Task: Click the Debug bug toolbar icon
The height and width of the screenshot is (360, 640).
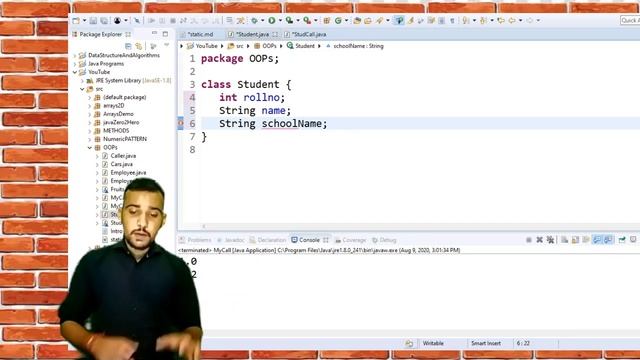Action: click(x=254, y=20)
